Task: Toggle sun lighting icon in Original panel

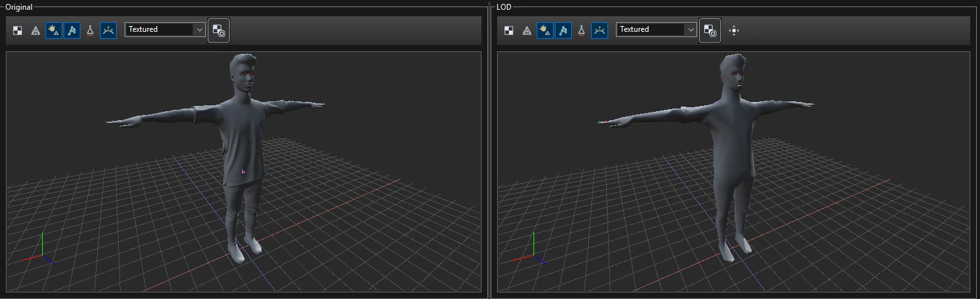Action: pos(54,31)
